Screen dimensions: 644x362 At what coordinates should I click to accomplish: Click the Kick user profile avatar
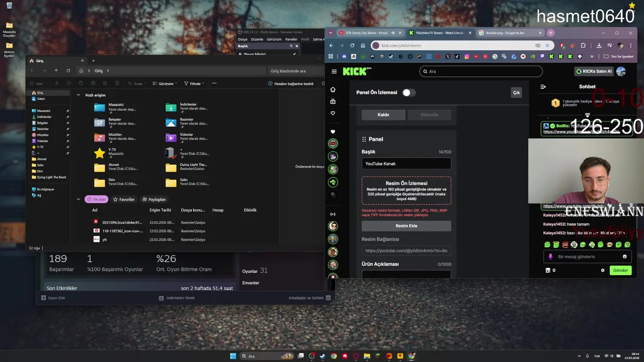point(621,71)
